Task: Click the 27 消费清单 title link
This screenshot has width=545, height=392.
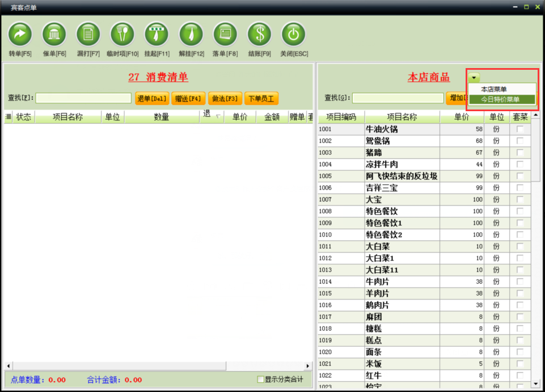Action: pyautogui.click(x=158, y=77)
